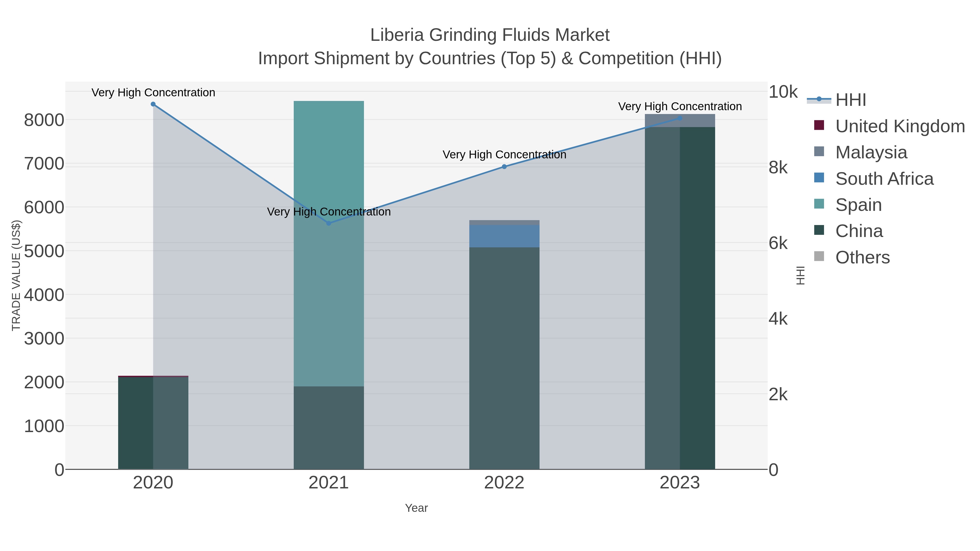Click the Spain bar segment in 2021
Viewport: 980px width, 551px height.
click(x=329, y=244)
